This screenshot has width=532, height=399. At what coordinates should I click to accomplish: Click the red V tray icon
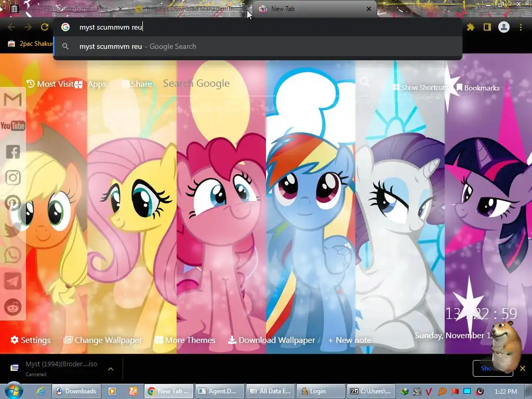coord(429,392)
